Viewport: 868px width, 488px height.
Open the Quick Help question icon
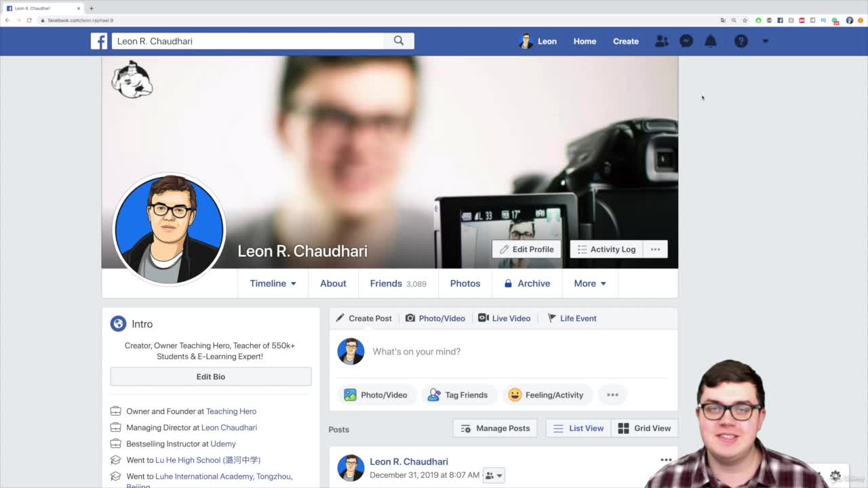(741, 41)
